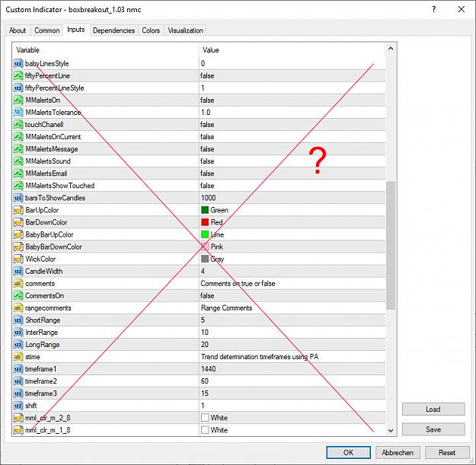This screenshot has width=476, height=465.
Task: Switch to the Colors tab
Action: click(151, 30)
